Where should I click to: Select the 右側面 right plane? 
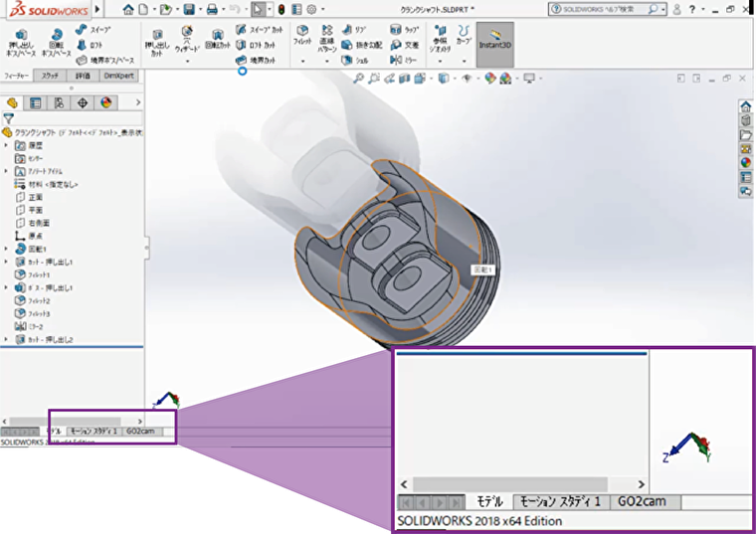pyautogui.click(x=33, y=223)
